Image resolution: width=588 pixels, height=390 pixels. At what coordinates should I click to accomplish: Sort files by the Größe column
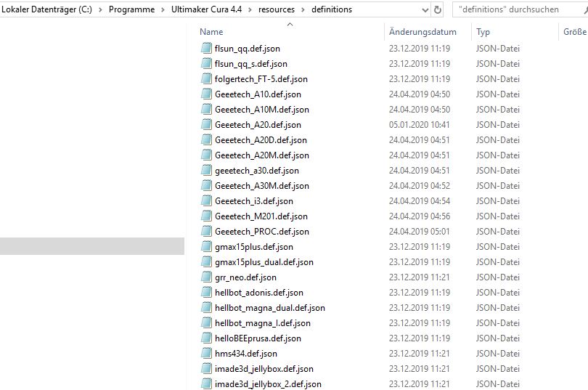point(573,32)
